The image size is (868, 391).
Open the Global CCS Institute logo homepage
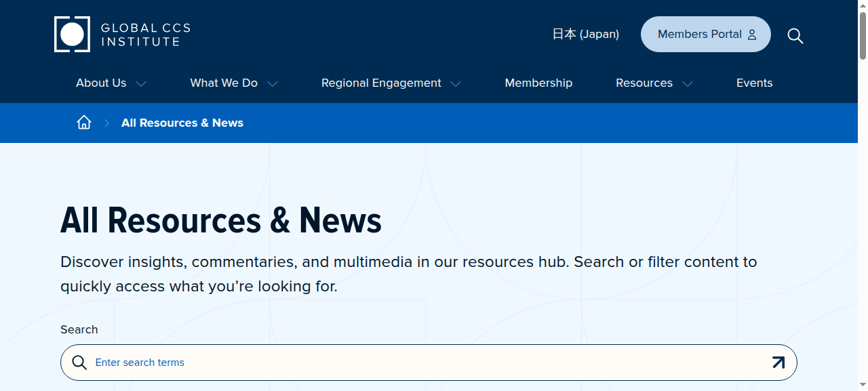[x=122, y=34]
